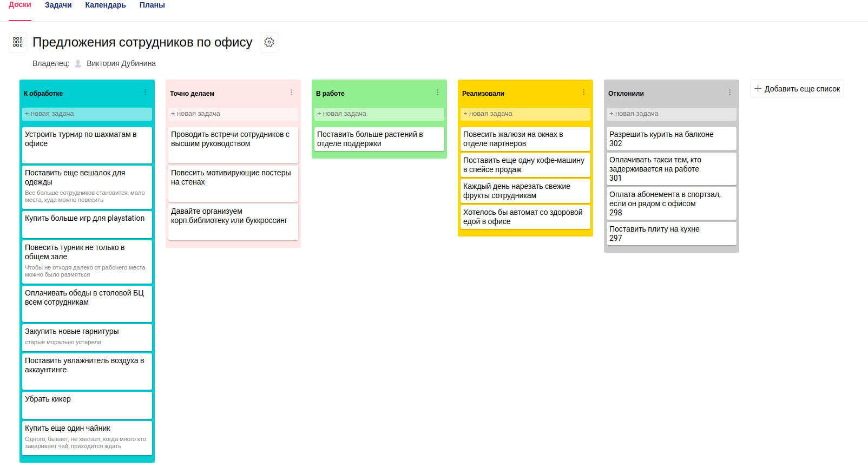Click Добавить еще список button

pyautogui.click(x=797, y=89)
